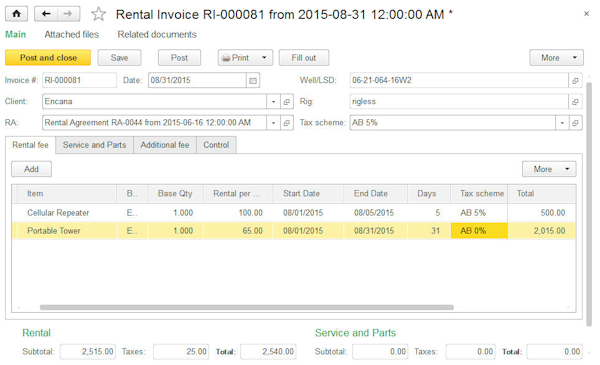Image resolution: width=600 pixels, height=365 pixels.
Task: Switch to Service and Parts tab
Action: click(95, 145)
